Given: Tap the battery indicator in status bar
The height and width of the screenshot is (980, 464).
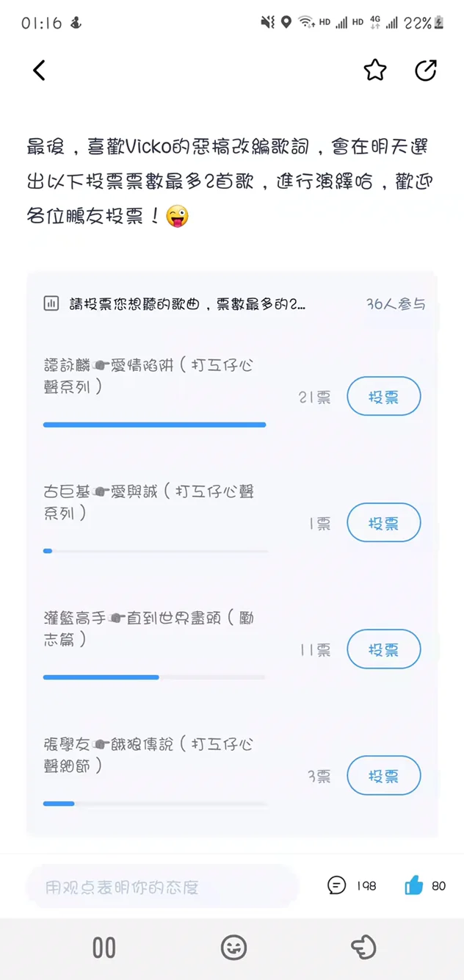Looking at the screenshot, I should click(x=439, y=23).
